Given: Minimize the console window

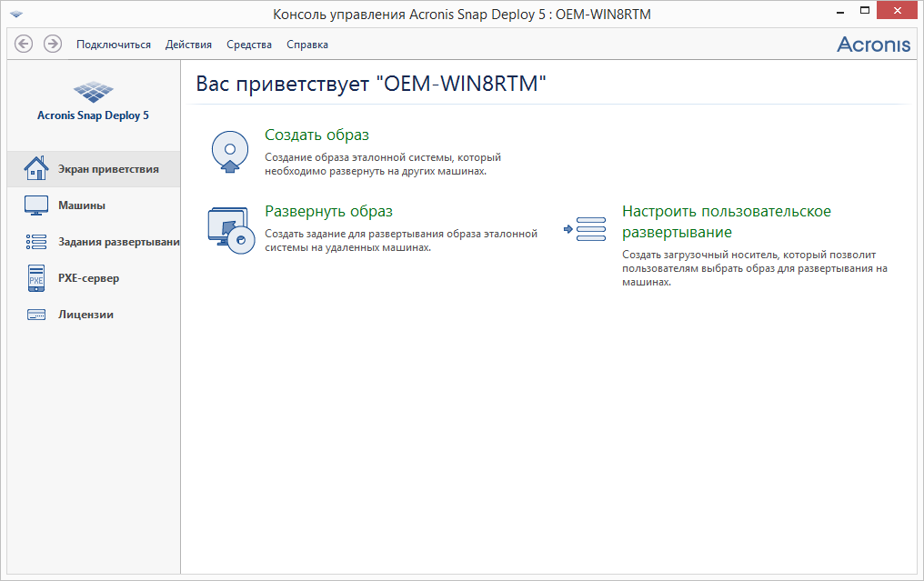Looking at the screenshot, I should (839, 12).
